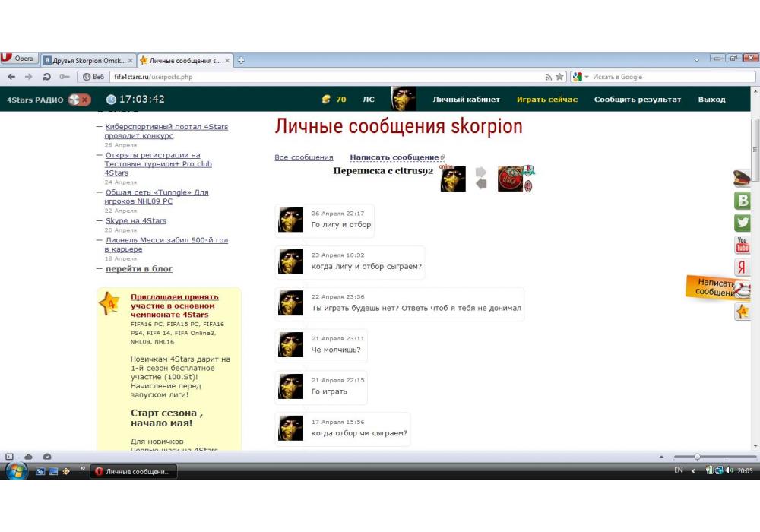Open the VKontakte sidebar icon

point(742,201)
